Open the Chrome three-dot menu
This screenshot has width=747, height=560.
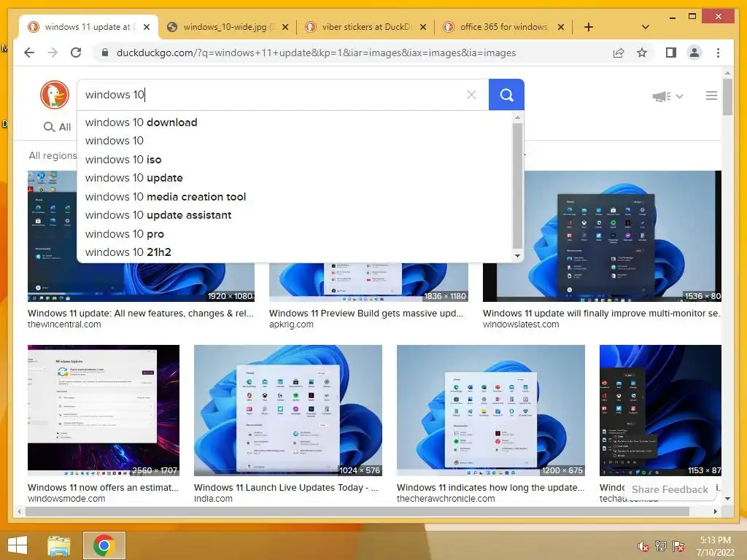718,52
